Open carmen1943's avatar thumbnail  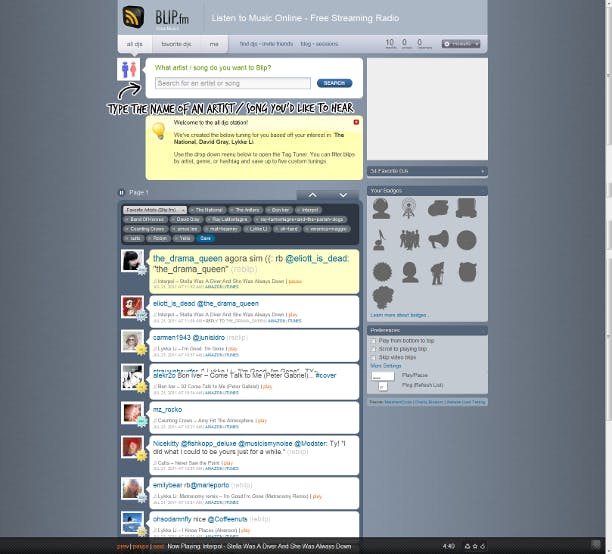point(132,341)
